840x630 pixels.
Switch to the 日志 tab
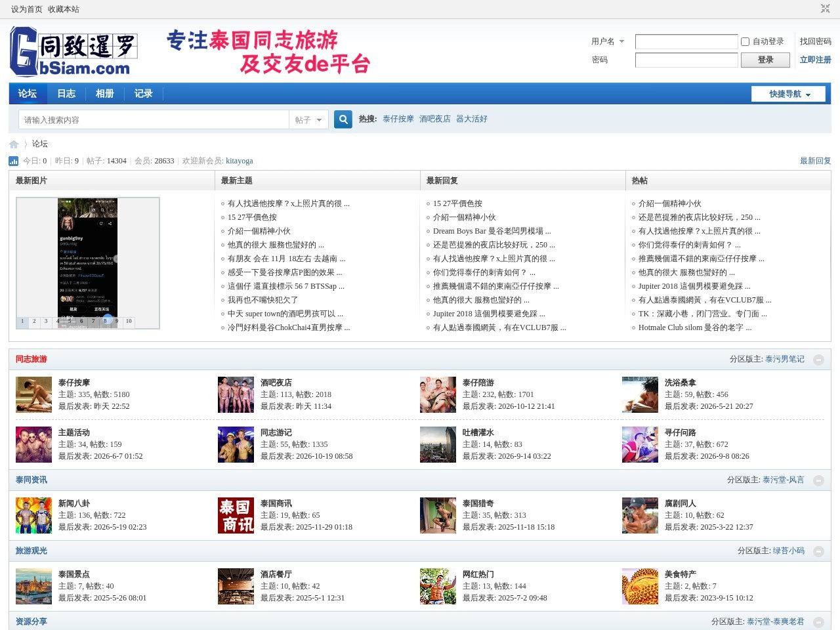pos(66,94)
